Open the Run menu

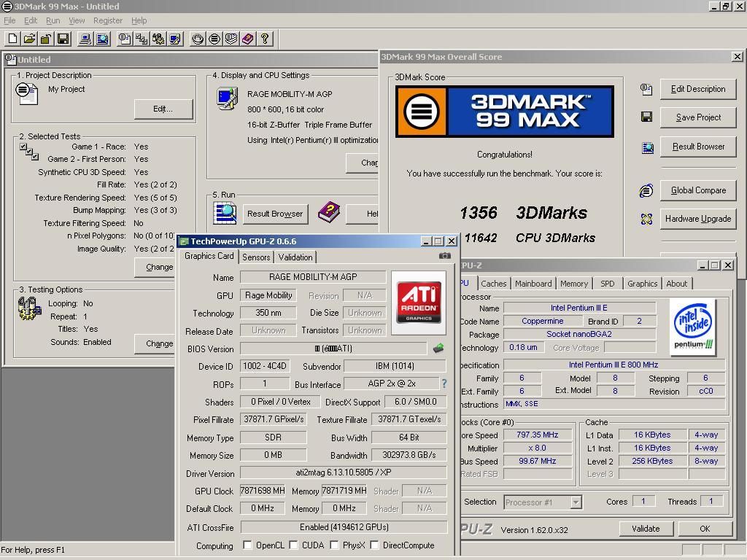[x=53, y=20]
